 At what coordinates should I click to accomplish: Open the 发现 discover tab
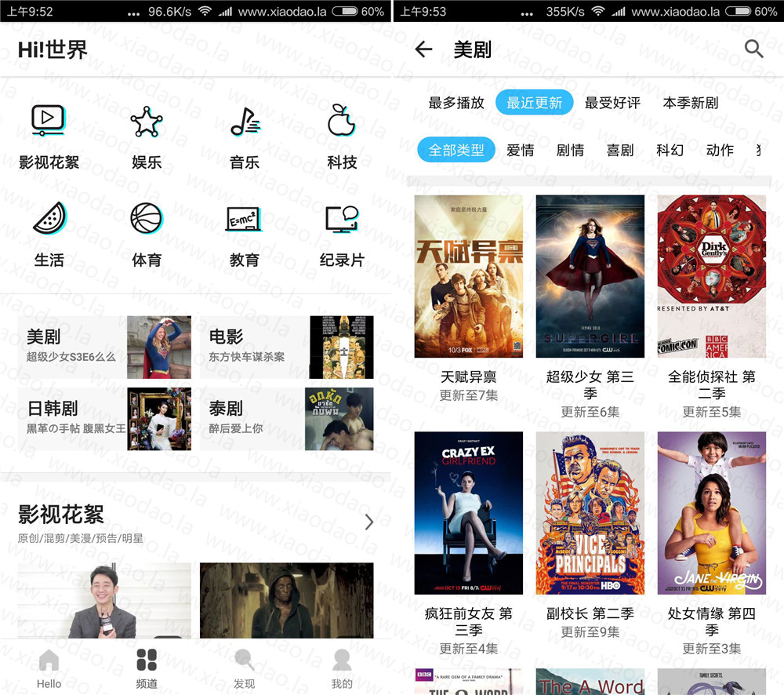point(244,669)
